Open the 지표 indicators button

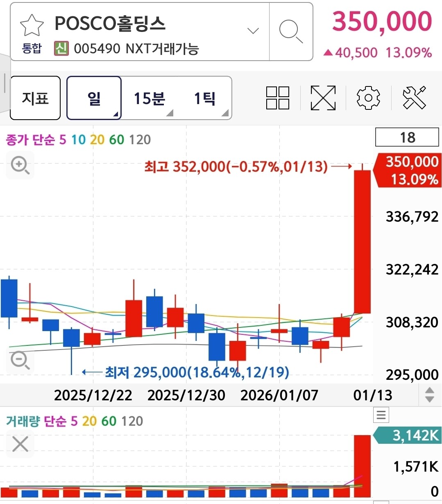[x=35, y=98]
